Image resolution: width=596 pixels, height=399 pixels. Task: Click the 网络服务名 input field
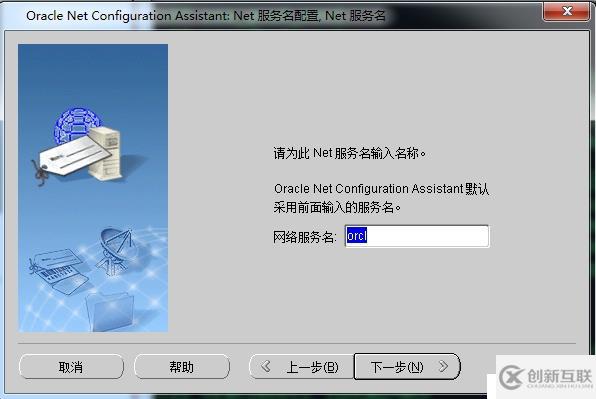(417, 236)
